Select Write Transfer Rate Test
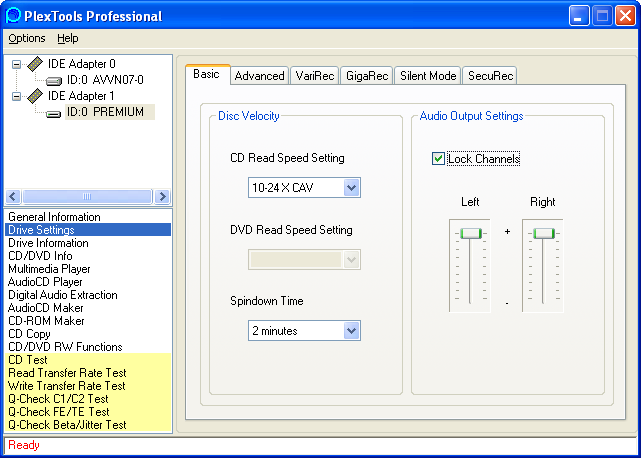 coord(88,386)
